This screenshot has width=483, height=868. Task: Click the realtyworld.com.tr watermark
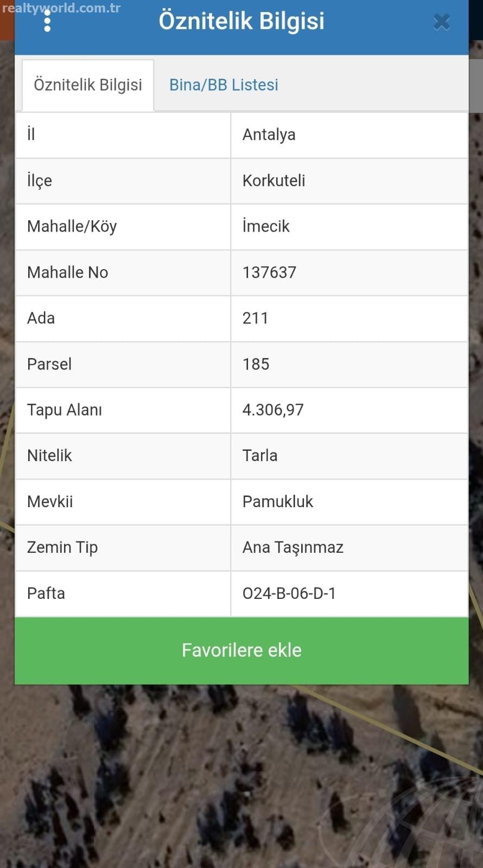pos(61,8)
